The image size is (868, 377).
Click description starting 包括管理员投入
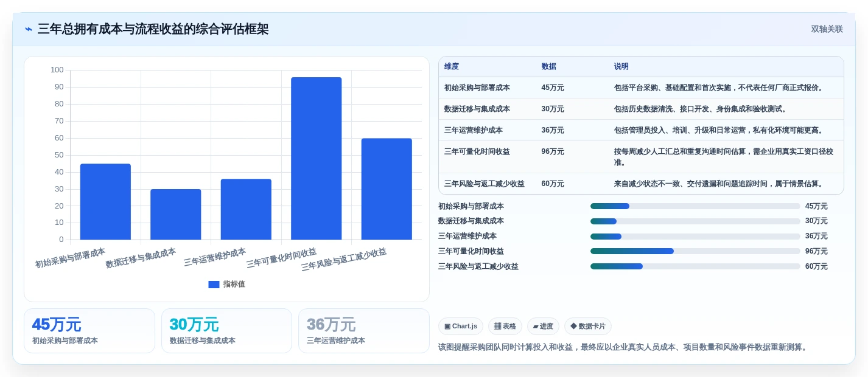click(x=720, y=130)
